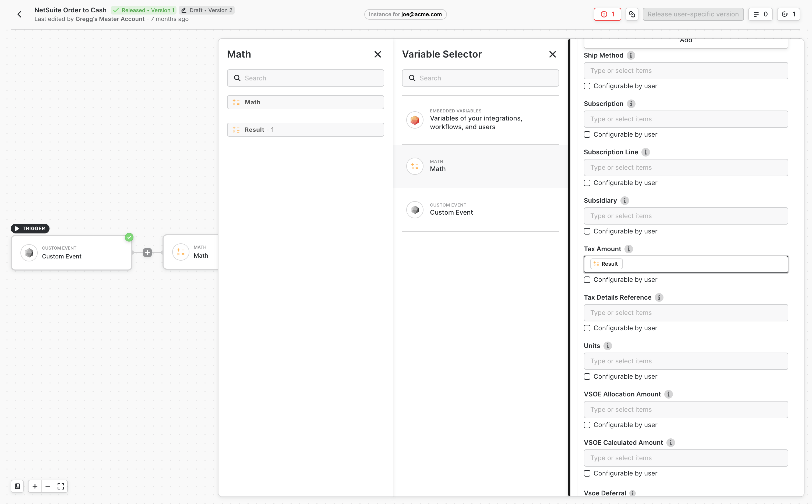Check Configurable by user under Tax Amount

coord(587,280)
